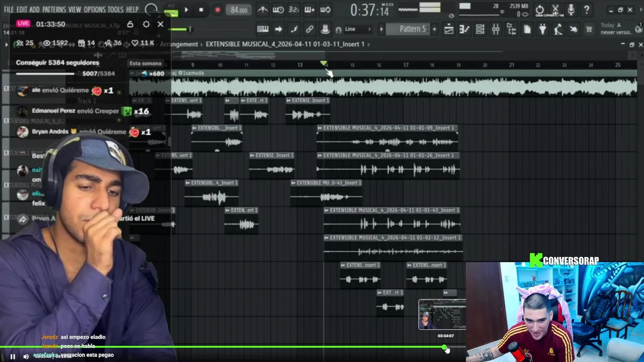The height and width of the screenshot is (362, 644).
Task: Open the ADD menu
Action: (x=34, y=10)
